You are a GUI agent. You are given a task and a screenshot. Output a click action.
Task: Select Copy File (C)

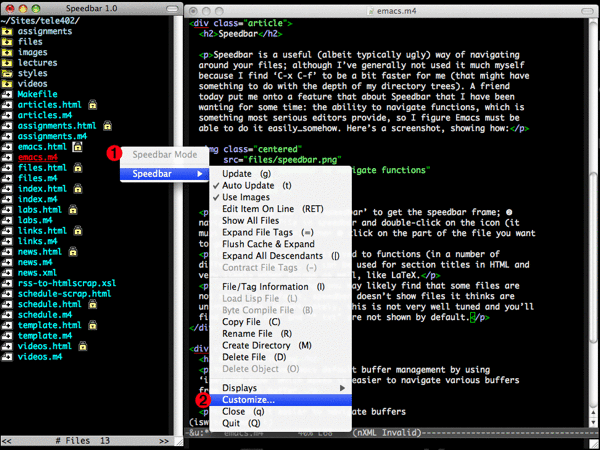tap(280, 322)
